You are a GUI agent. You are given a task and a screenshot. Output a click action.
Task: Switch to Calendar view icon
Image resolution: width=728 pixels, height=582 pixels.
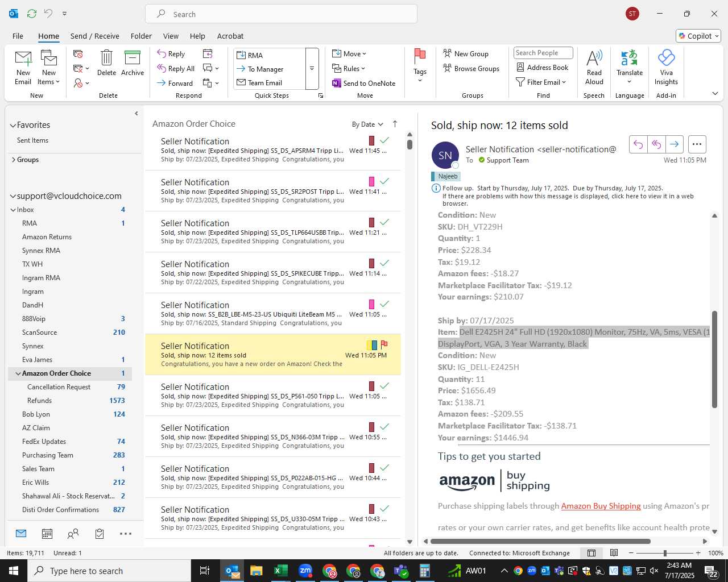[47, 534]
